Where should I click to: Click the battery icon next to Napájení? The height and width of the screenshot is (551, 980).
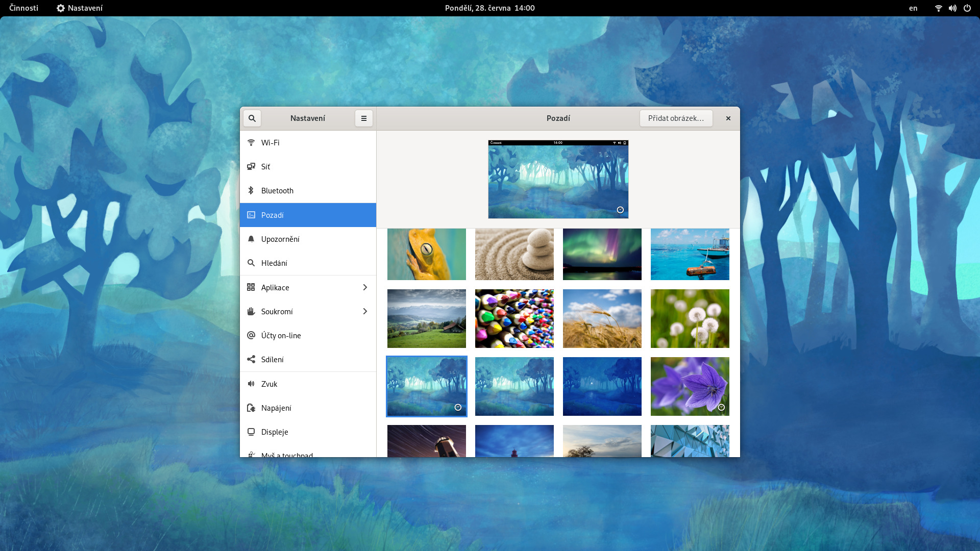pos(251,408)
